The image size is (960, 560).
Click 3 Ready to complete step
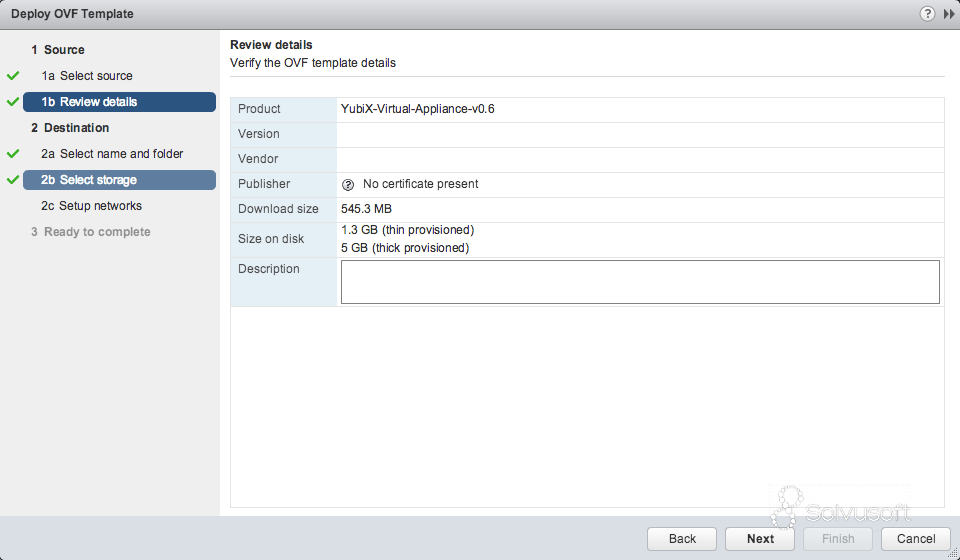[x=91, y=232]
